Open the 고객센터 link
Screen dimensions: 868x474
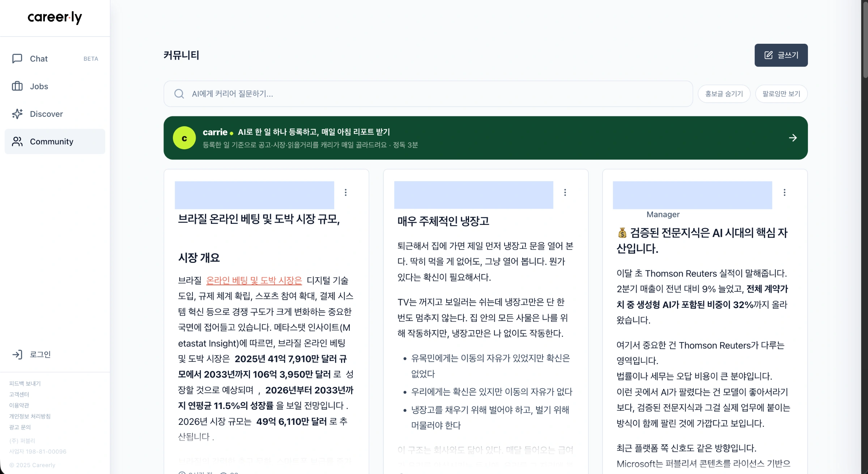point(19,394)
